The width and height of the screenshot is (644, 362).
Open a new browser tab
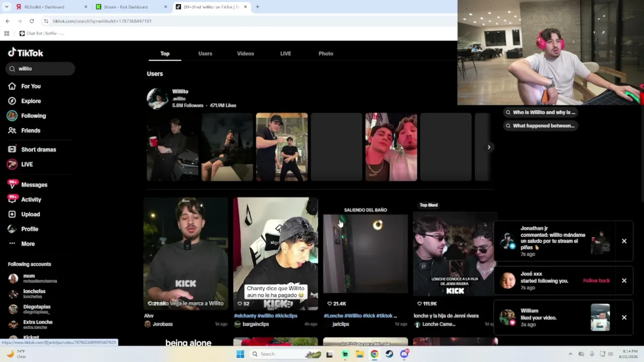257,7
